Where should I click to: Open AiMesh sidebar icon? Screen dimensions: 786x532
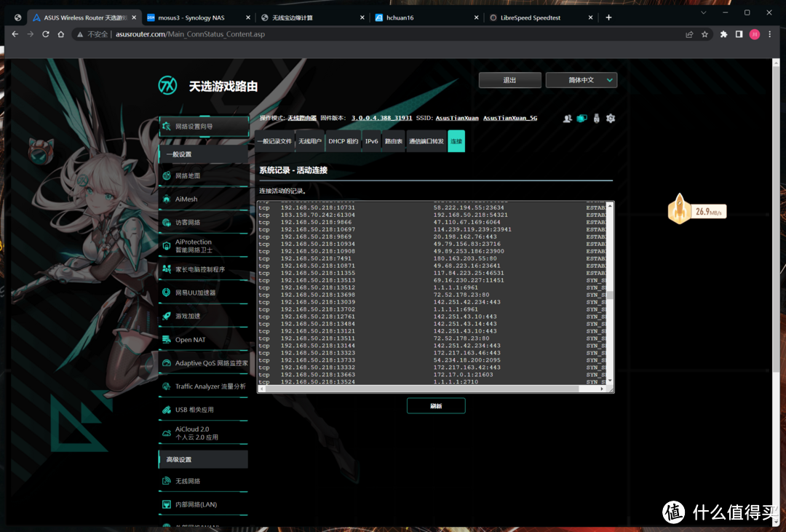pos(167,199)
